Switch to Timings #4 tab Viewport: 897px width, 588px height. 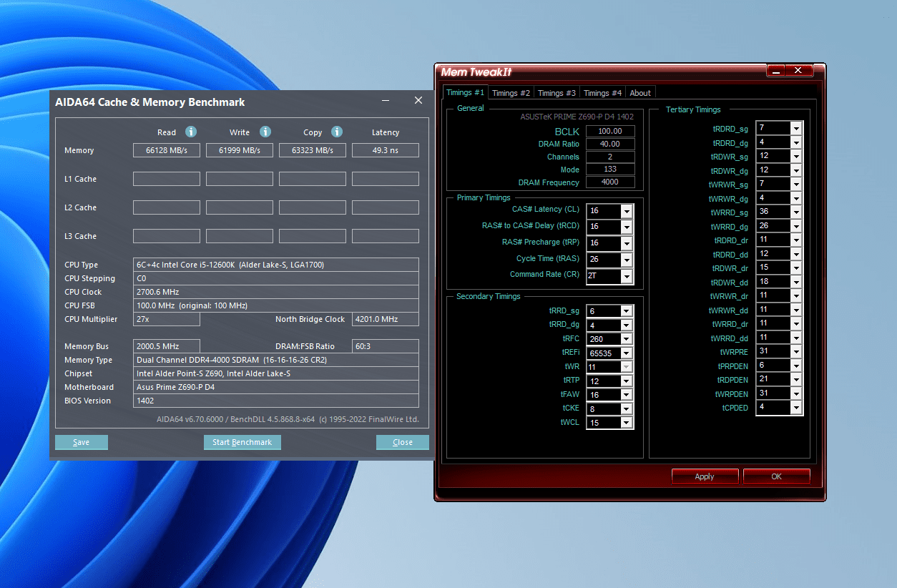pos(602,93)
